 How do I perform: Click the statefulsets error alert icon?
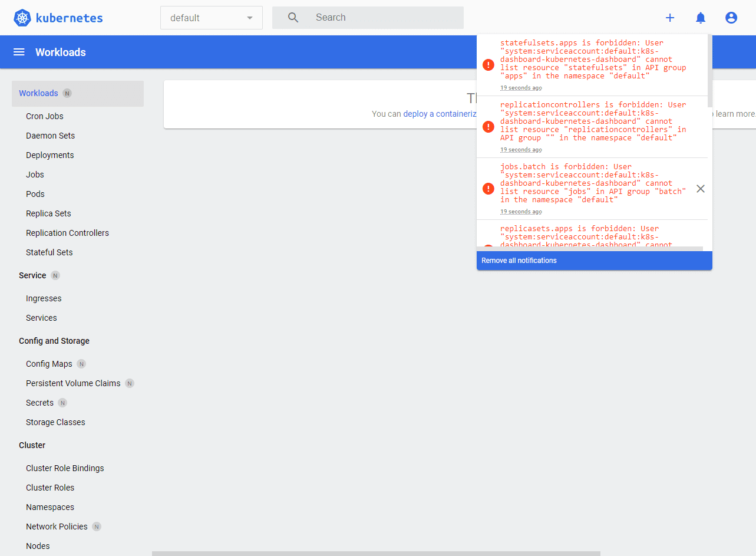tap(488, 65)
